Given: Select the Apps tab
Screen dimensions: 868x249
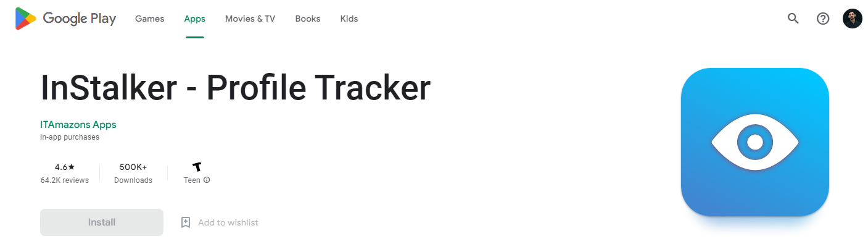Looking at the screenshot, I should tap(195, 19).
